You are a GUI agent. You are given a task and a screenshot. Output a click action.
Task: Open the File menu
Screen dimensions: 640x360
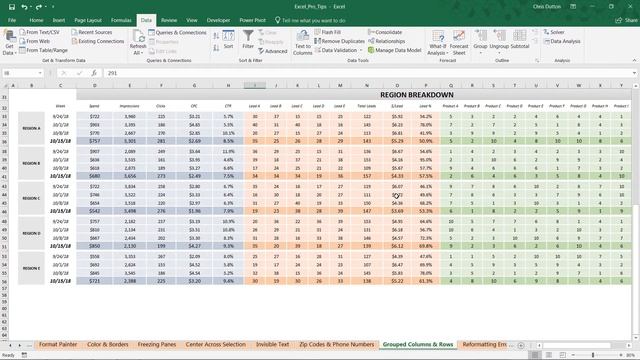(x=12, y=20)
